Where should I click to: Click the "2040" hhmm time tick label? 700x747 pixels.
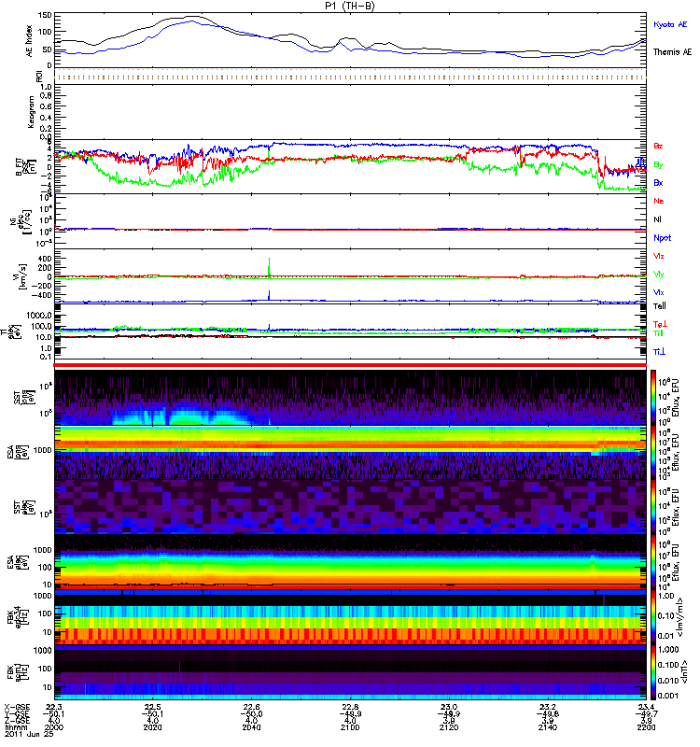[251, 727]
